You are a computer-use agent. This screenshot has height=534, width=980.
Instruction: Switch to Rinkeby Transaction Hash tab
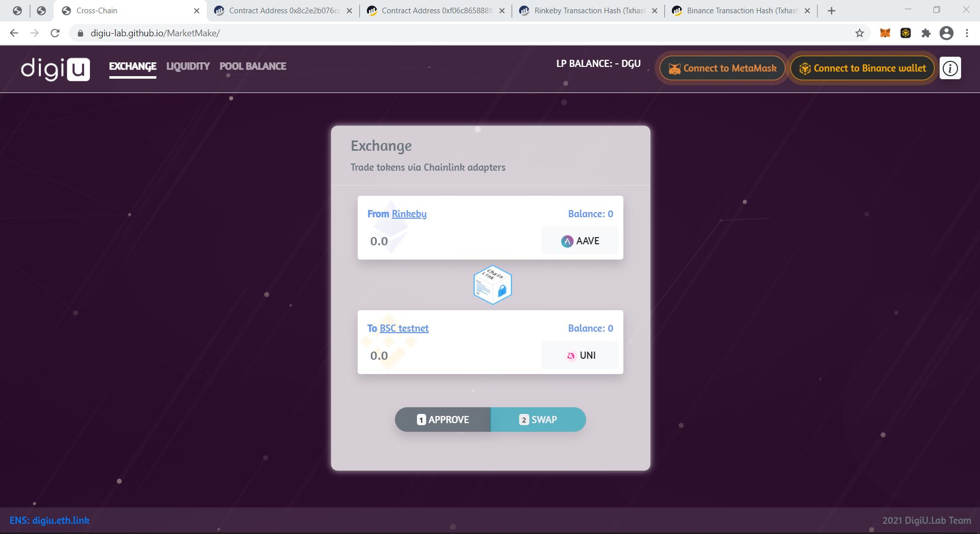589,11
